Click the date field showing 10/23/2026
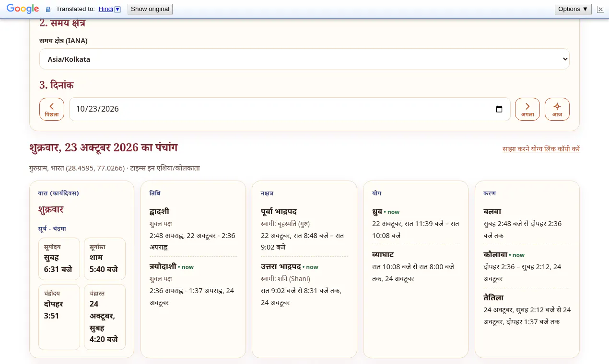This screenshot has width=609, height=364. tap(290, 109)
